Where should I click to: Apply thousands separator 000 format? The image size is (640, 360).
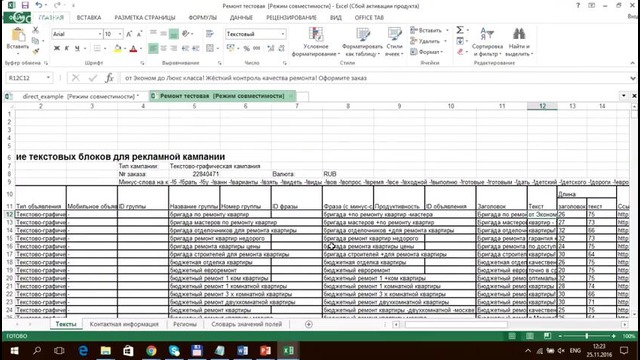tap(257, 49)
